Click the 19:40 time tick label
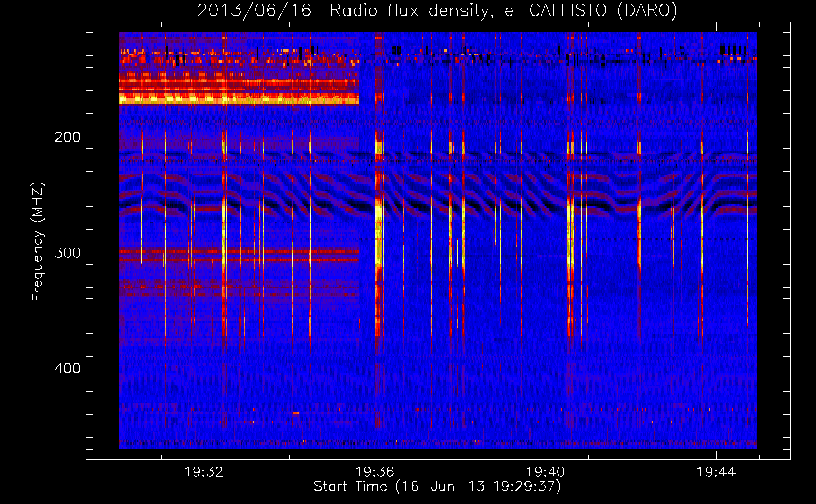The width and height of the screenshot is (816, 504). point(545,472)
